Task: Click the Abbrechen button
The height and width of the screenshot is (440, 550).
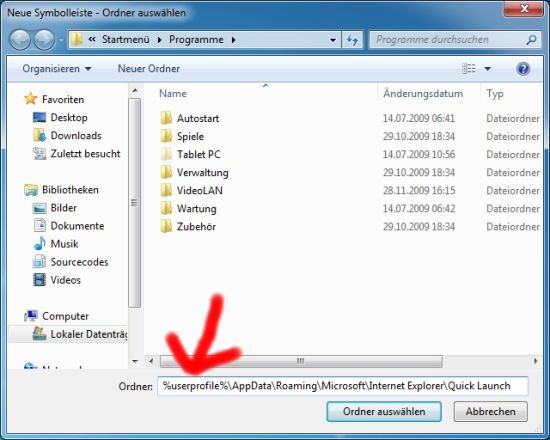Action: 490,411
